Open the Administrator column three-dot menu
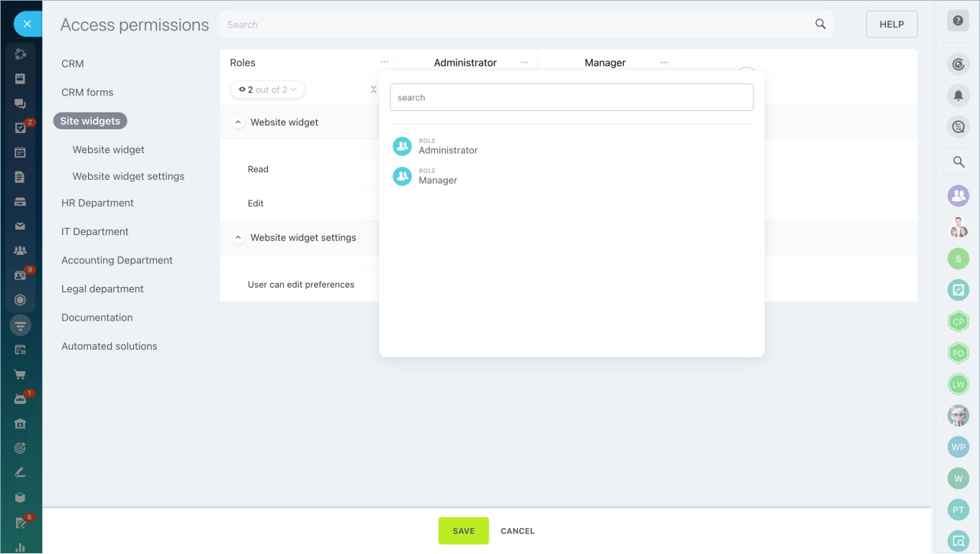 (524, 63)
